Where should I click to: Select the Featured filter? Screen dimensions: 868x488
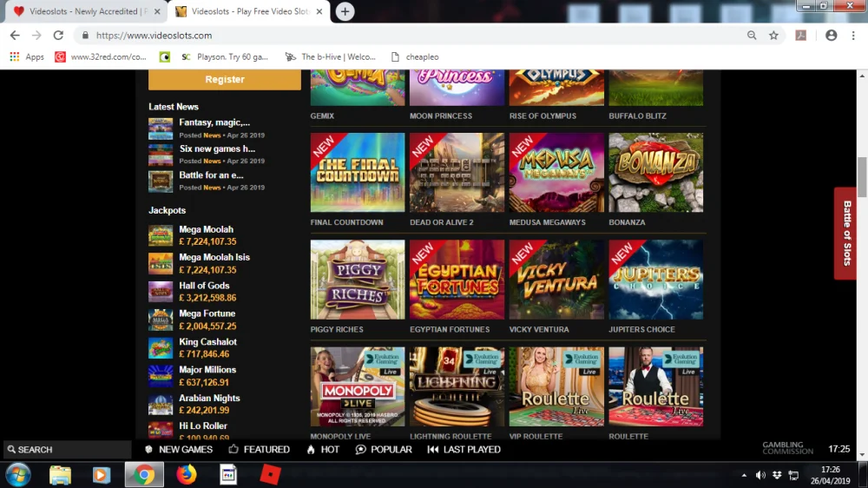click(x=259, y=449)
